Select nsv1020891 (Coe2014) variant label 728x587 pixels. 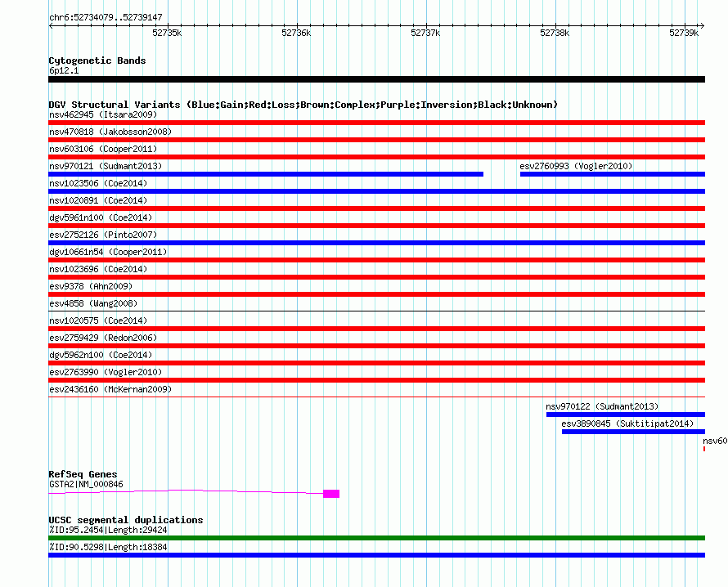coord(98,200)
